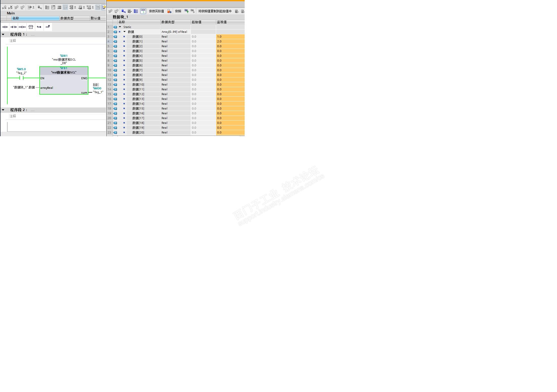The width and height of the screenshot is (557, 392).
Task: Collapse the Static tree node
Action: [x=120, y=27]
